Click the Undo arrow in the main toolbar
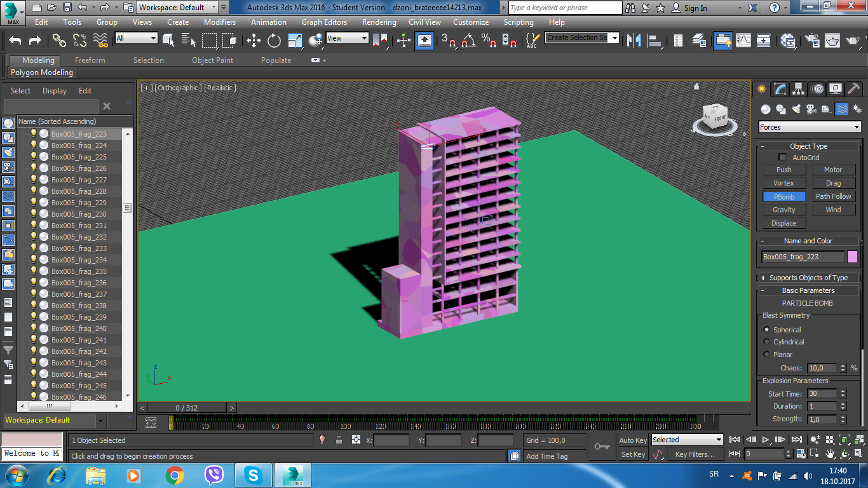 [15, 41]
